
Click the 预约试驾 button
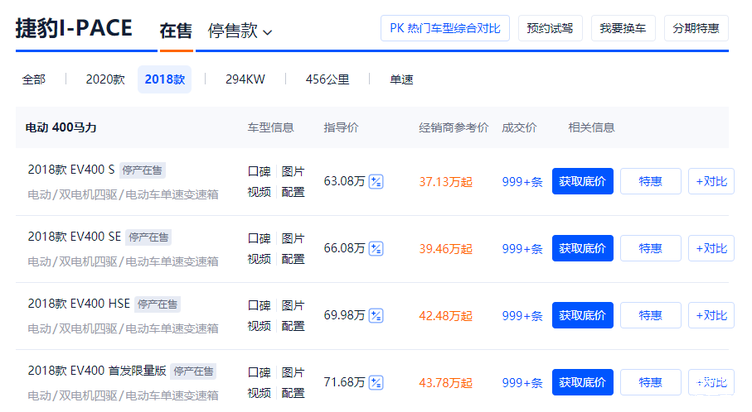pyautogui.click(x=550, y=28)
